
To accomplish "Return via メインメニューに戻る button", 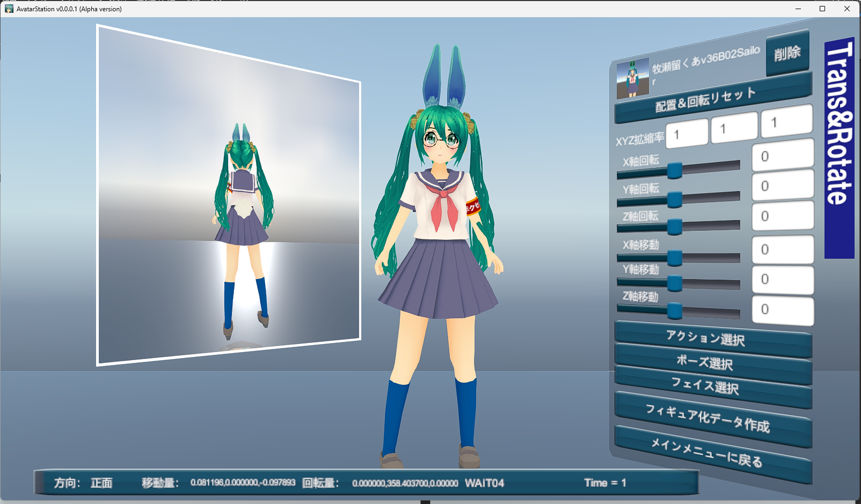I will (712, 454).
